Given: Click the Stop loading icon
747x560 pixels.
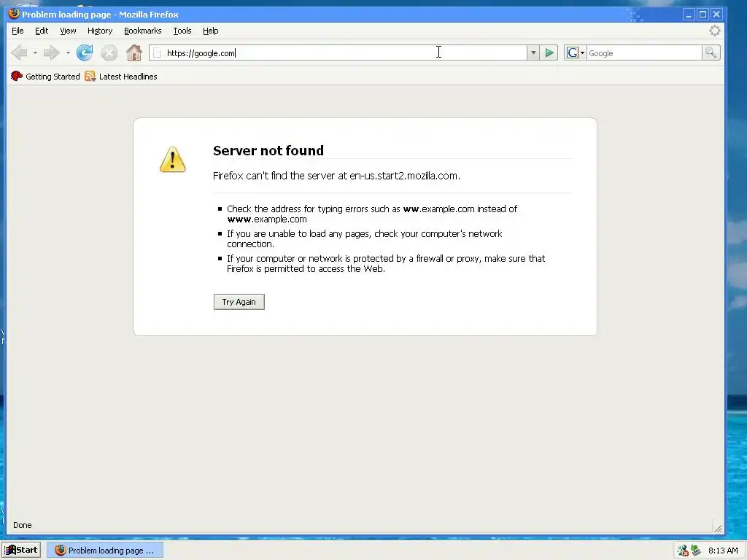Looking at the screenshot, I should (x=109, y=52).
